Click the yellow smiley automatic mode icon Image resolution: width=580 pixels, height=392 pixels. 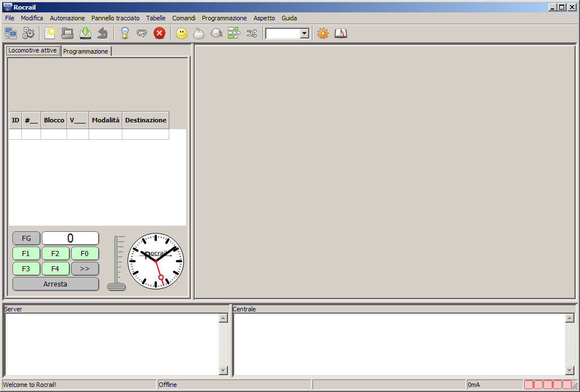pyautogui.click(x=181, y=33)
